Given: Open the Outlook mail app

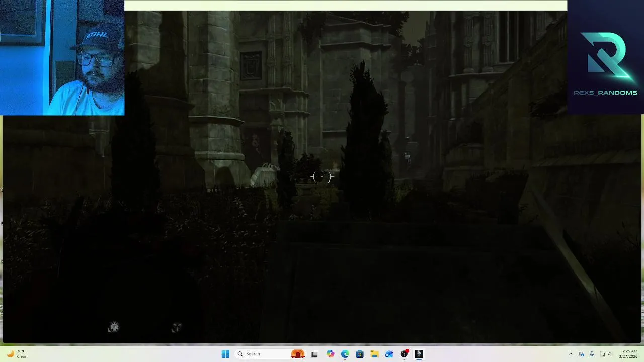Looking at the screenshot, I should point(389,354).
